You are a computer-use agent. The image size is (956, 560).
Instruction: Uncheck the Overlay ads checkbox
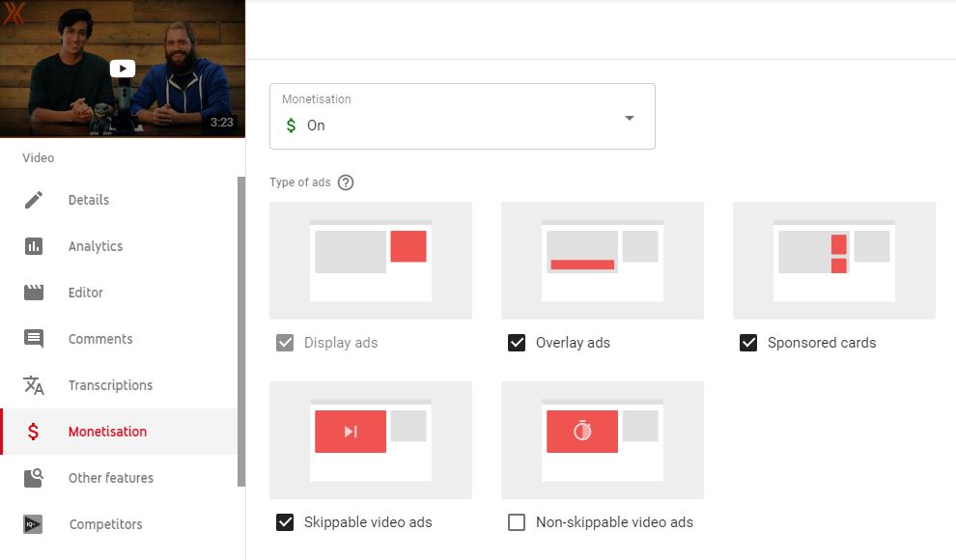pyautogui.click(x=517, y=343)
